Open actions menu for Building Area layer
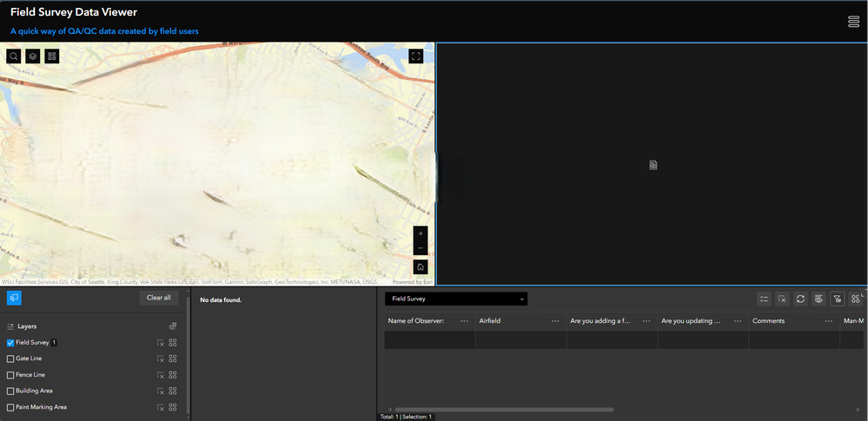This screenshot has width=868, height=421. [x=173, y=391]
